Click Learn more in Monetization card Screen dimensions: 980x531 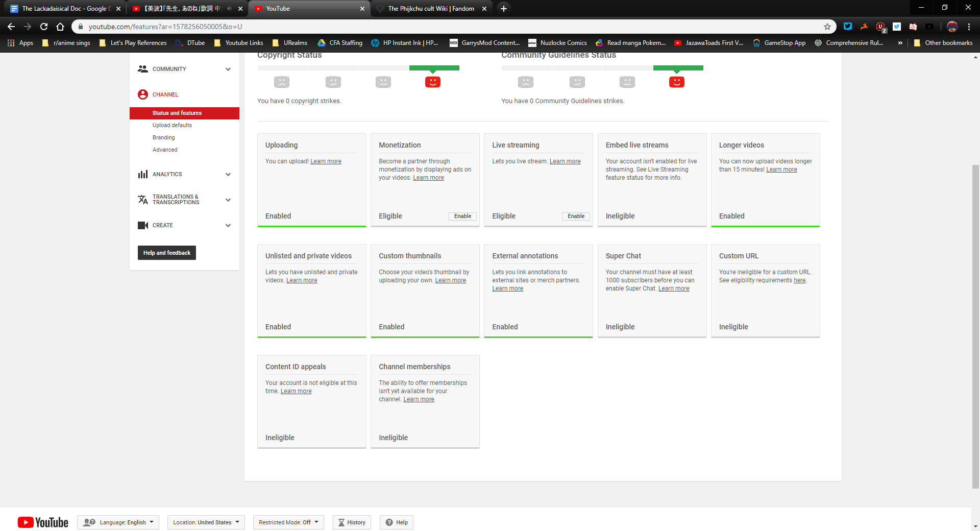tap(428, 178)
